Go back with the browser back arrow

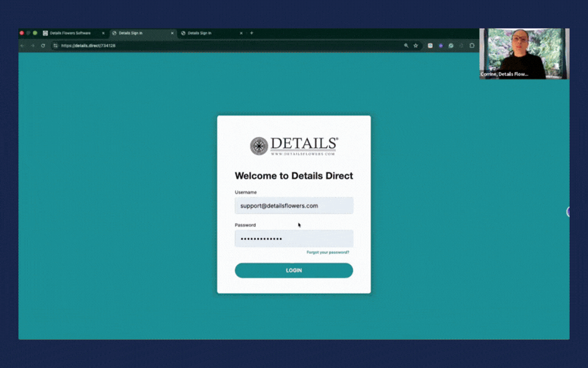pyautogui.click(x=22, y=46)
